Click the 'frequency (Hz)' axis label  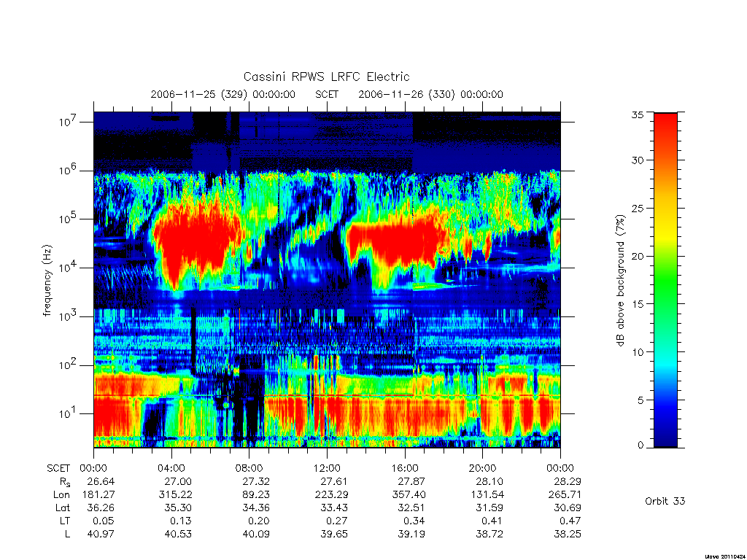[47, 281]
